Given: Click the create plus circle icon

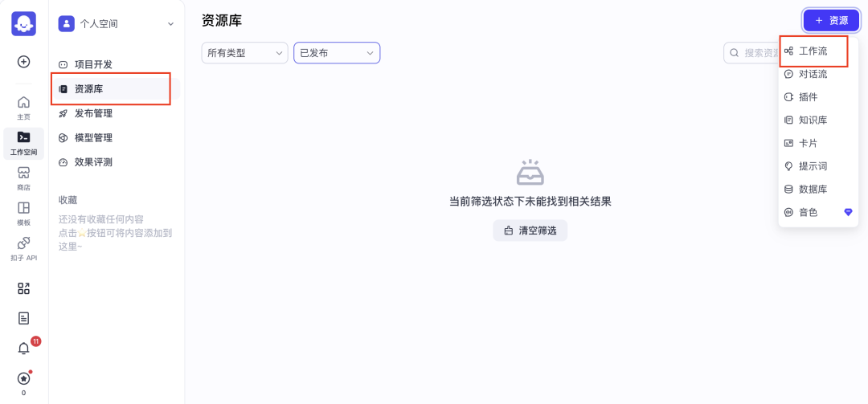Looking at the screenshot, I should click(24, 61).
